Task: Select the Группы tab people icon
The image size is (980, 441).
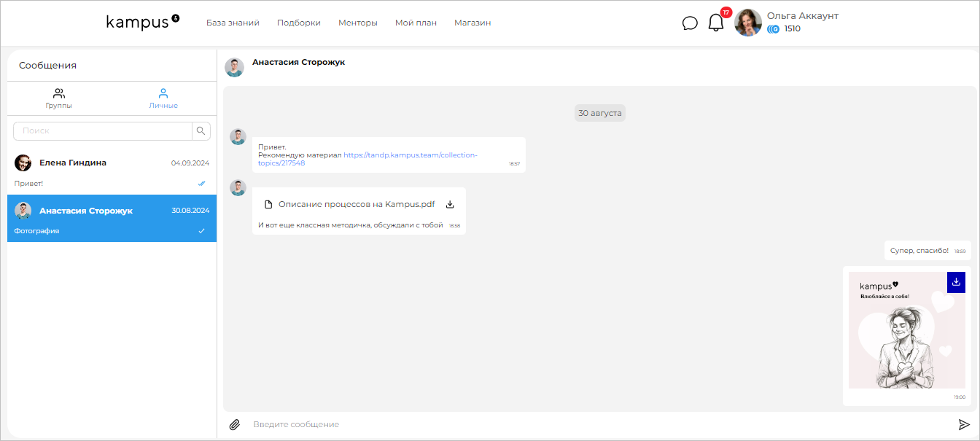Action: (x=58, y=93)
